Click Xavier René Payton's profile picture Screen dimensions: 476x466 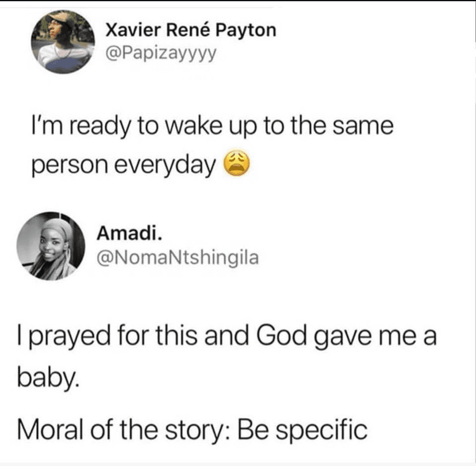(63, 40)
